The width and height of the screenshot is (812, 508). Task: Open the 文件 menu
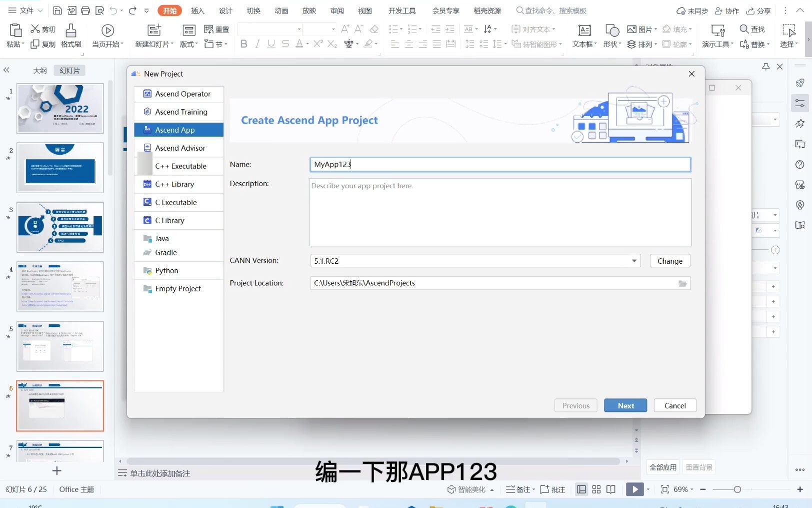click(25, 11)
